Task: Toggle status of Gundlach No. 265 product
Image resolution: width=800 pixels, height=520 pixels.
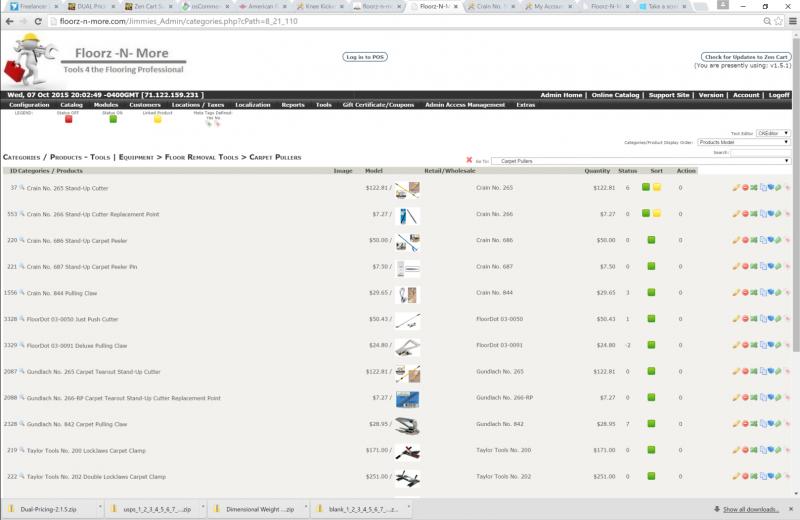Action: 652,371
